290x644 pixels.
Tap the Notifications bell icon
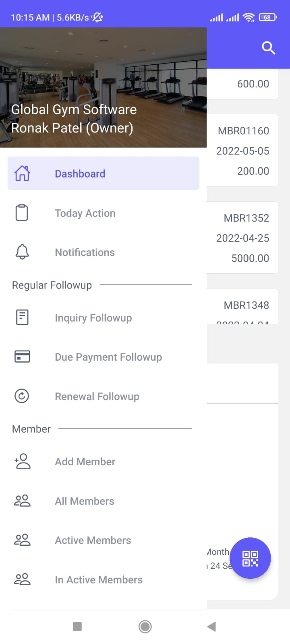(22, 252)
